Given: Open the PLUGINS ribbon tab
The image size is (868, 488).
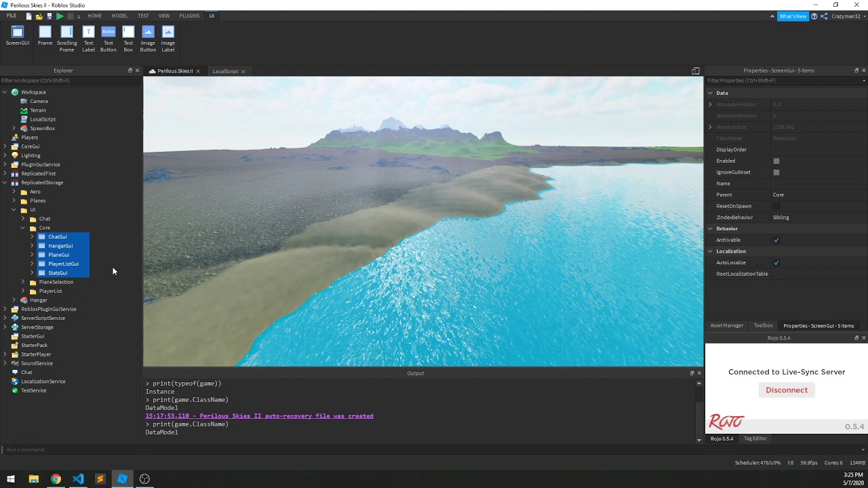Looking at the screenshot, I should [x=189, y=16].
